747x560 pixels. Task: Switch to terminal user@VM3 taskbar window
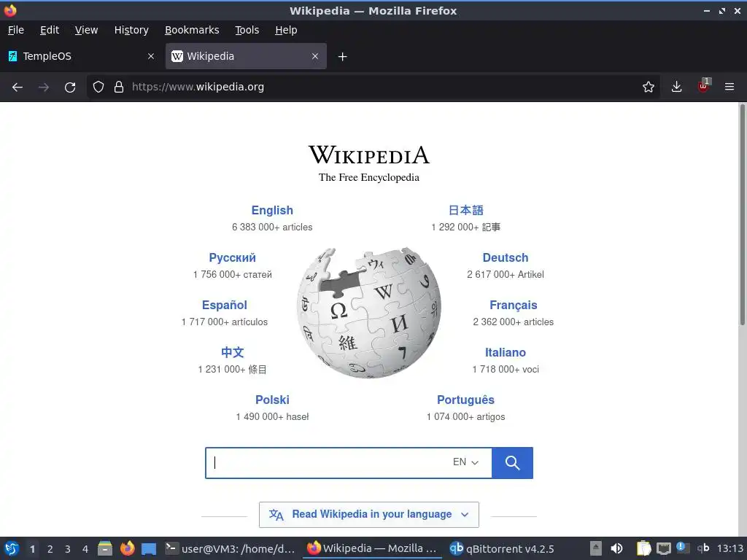click(231, 548)
